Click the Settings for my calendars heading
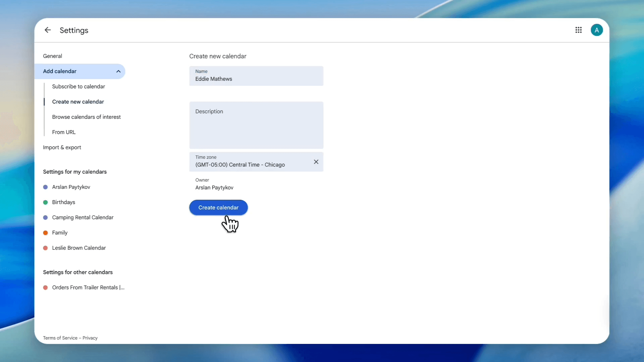The height and width of the screenshot is (362, 644). (75, 172)
